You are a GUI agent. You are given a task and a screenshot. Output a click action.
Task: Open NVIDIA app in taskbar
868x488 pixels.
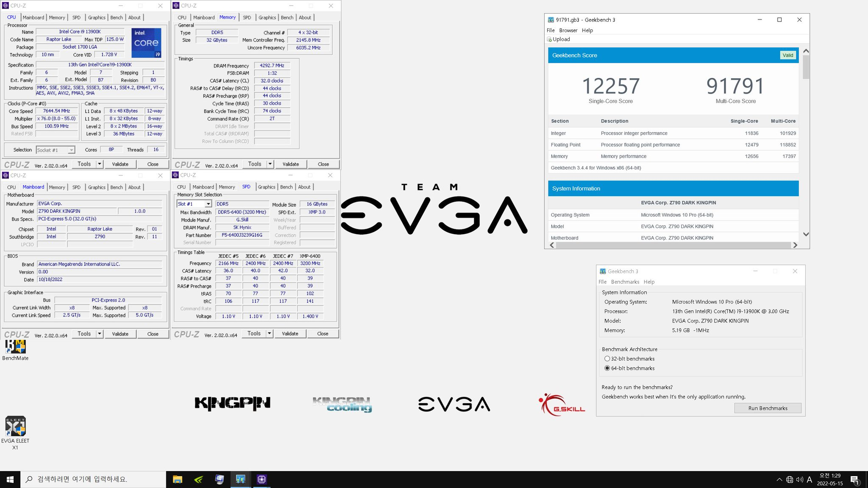(198, 480)
